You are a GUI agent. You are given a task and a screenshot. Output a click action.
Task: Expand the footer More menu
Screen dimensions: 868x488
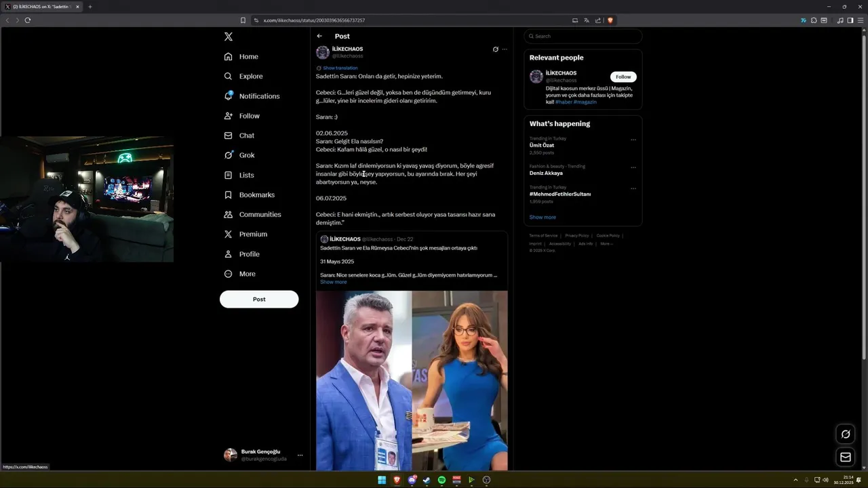(x=606, y=243)
